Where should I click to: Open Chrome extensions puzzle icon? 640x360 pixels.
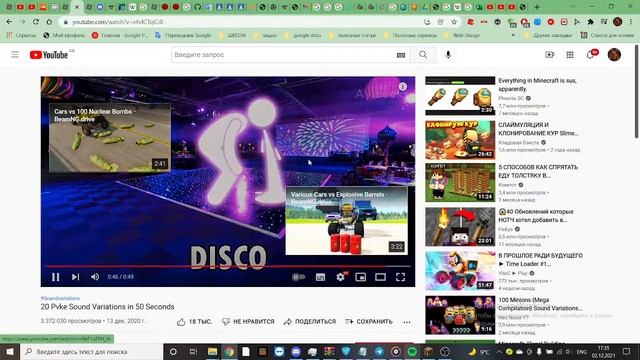tap(590, 22)
